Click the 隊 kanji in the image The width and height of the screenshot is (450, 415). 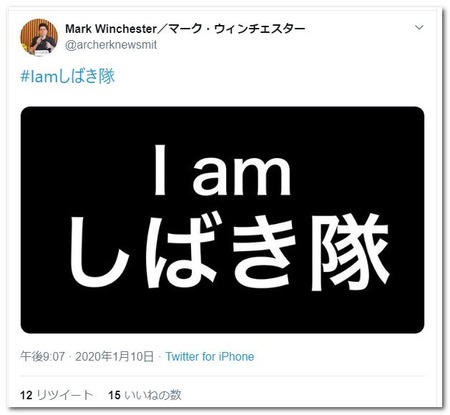(350, 252)
